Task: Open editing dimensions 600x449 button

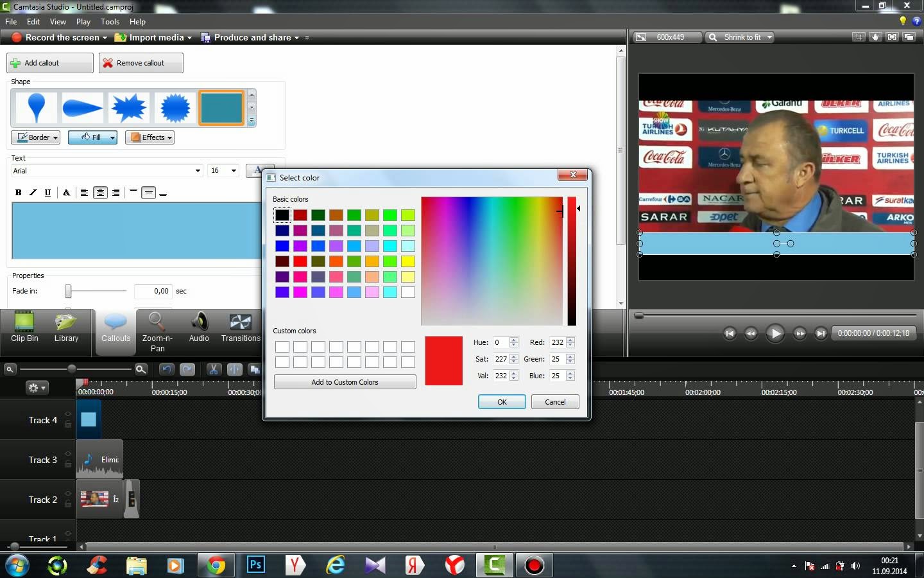Action: click(x=668, y=37)
